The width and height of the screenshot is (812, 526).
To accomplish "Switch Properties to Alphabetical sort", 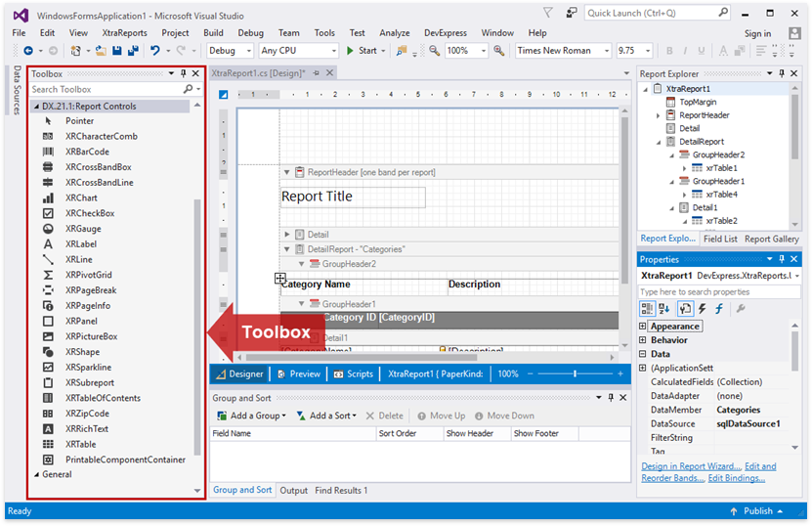I will click(x=664, y=309).
